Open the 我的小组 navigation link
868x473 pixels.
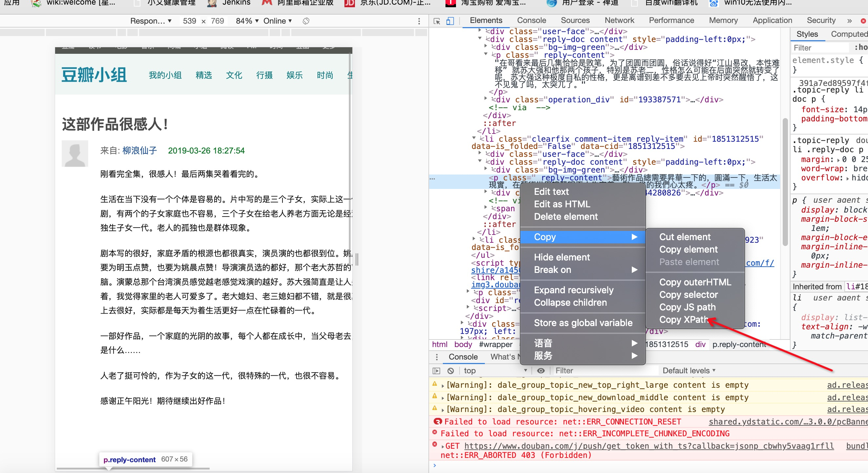click(x=165, y=75)
